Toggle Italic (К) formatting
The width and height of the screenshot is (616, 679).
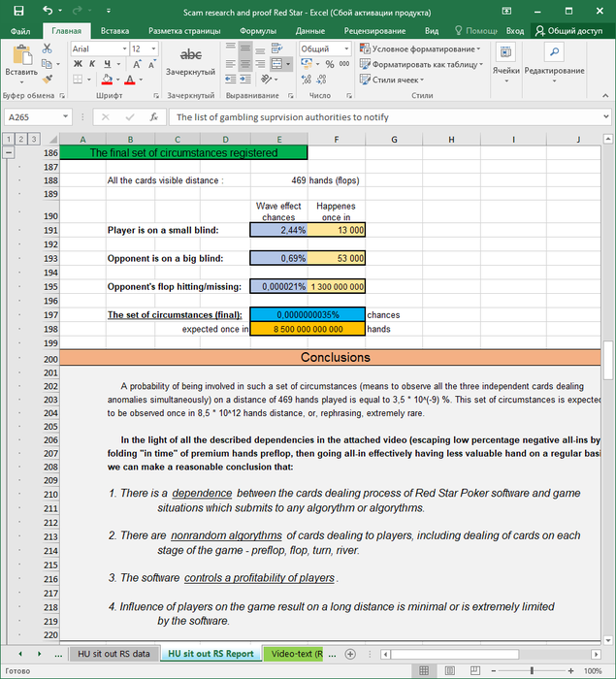coord(92,64)
